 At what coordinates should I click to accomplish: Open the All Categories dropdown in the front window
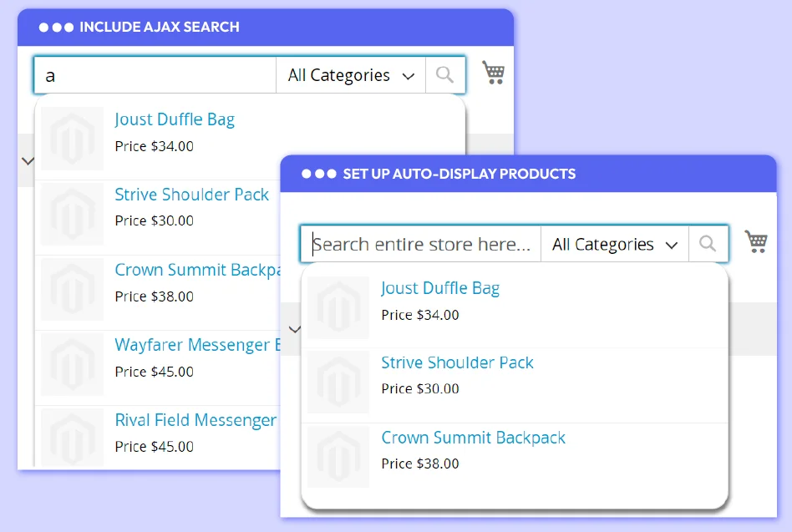tap(615, 244)
